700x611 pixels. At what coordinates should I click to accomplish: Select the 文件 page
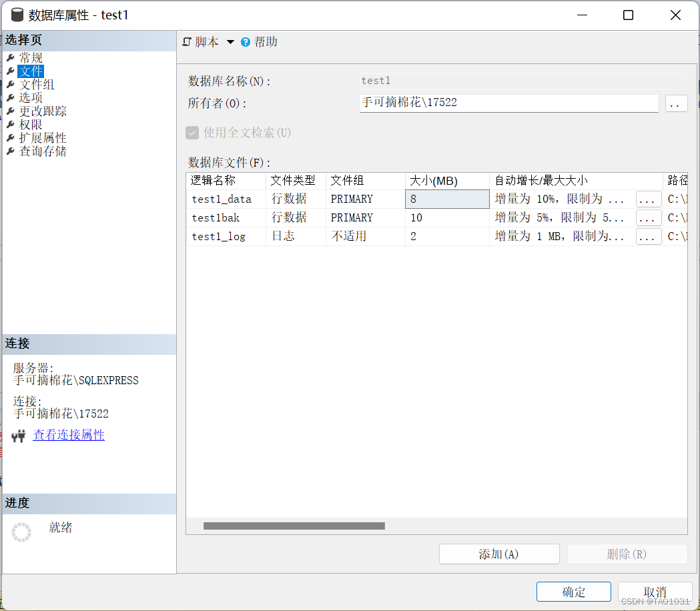click(x=30, y=71)
